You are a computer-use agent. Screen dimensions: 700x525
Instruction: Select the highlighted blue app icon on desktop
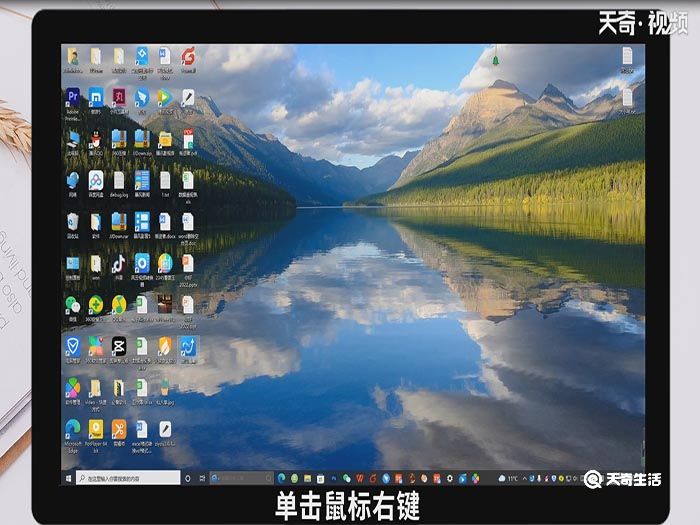[187, 346]
